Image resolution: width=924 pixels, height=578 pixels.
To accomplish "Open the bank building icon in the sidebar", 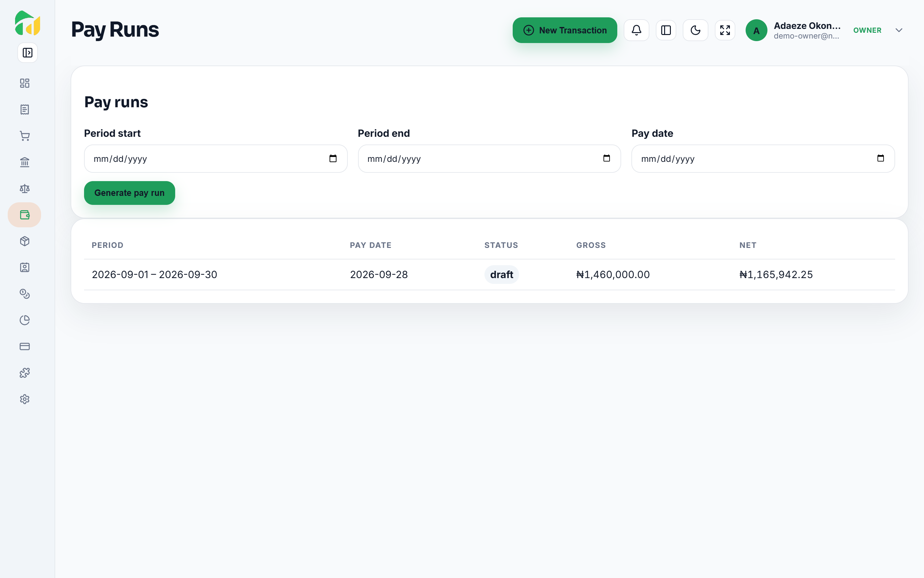I will [x=25, y=162].
